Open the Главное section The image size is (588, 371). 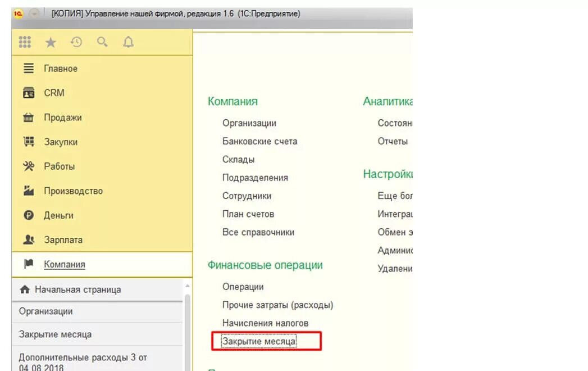tap(61, 69)
